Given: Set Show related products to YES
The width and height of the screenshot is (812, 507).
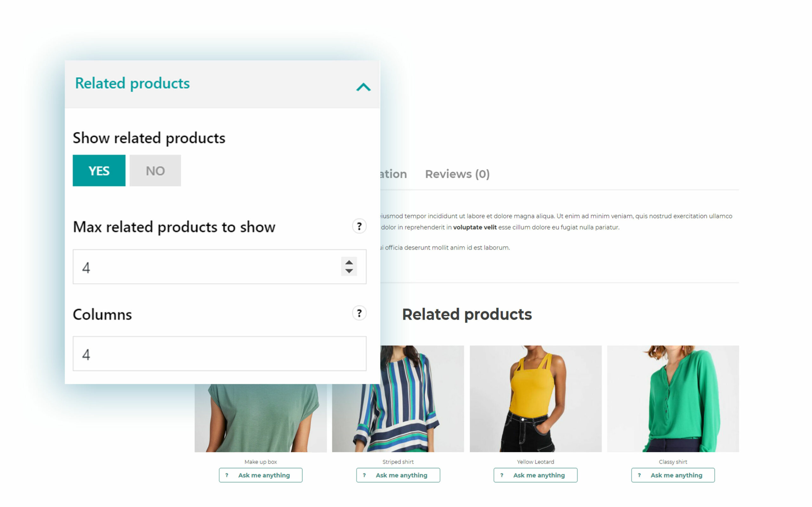Looking at the screenshot, I should click(99, 170).
